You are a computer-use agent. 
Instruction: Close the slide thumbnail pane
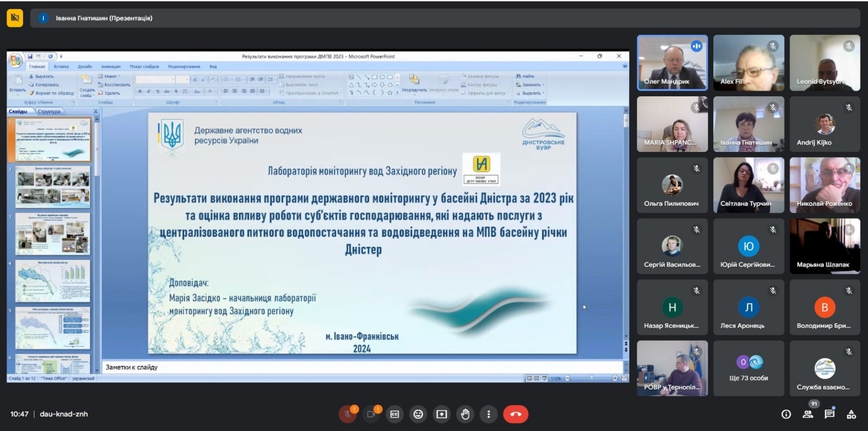(x=95, y=111)
